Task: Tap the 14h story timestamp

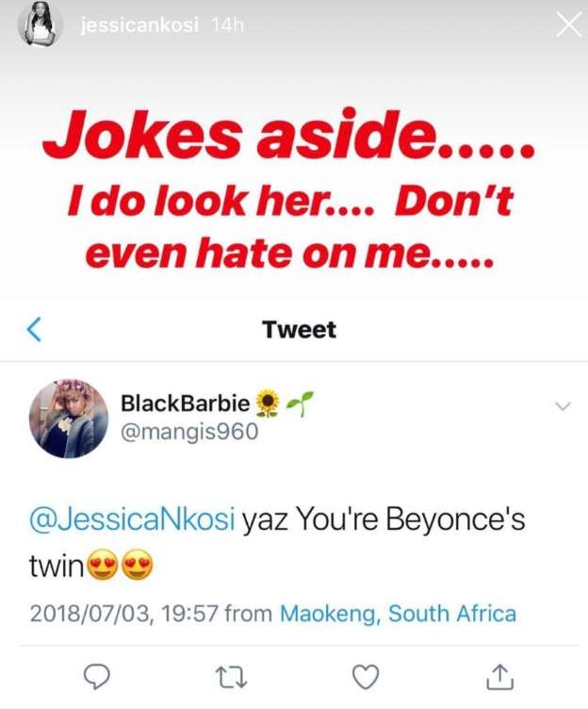Action: [228, 26]
